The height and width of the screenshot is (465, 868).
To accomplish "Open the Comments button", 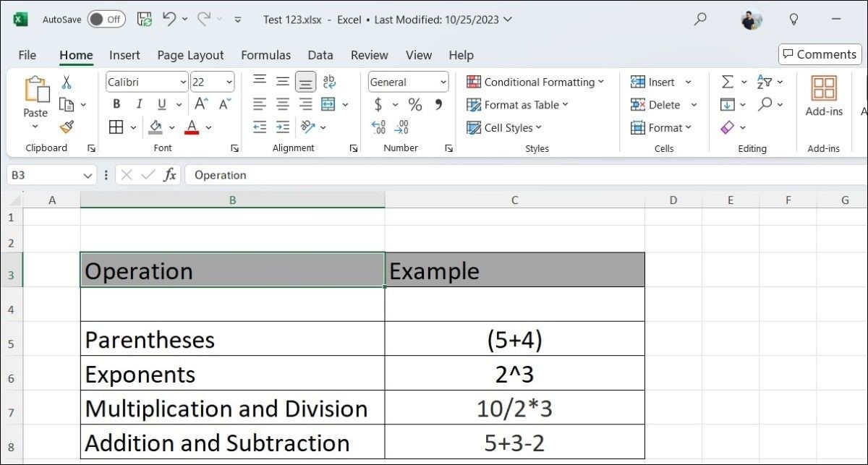I will 819,54.
